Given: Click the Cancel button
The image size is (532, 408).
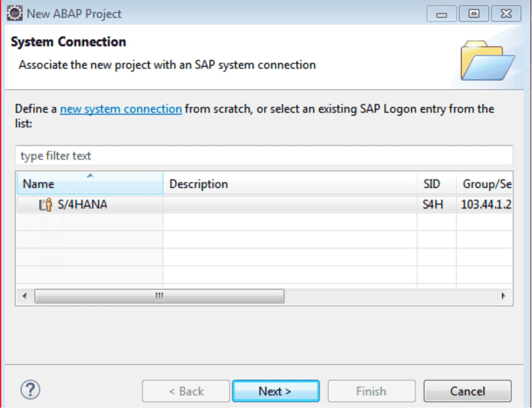Looking at the screenshot, I should point(467,391).
